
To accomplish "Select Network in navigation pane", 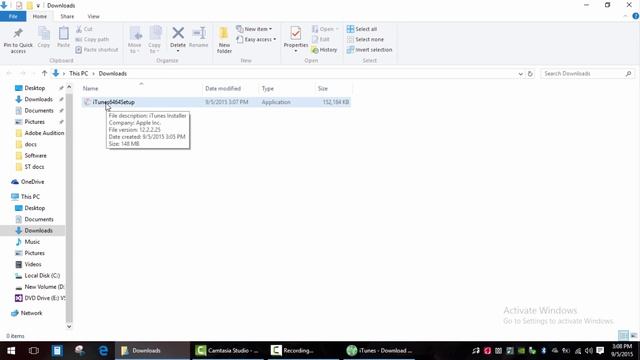I will click(31, 313).
